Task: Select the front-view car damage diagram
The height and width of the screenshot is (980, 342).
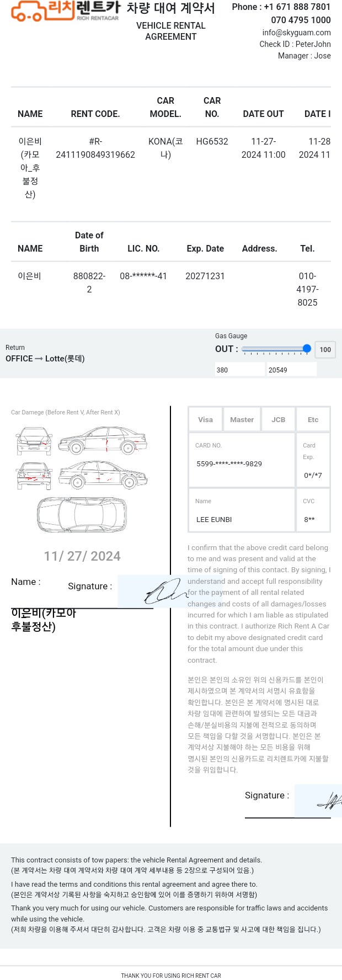Action: [x=34, y=440]
